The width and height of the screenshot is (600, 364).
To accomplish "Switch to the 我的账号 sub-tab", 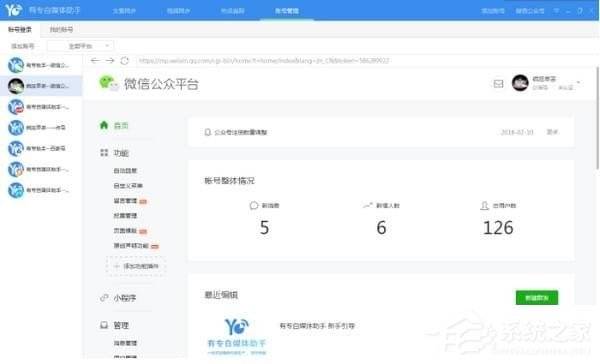I will [61, 29].
